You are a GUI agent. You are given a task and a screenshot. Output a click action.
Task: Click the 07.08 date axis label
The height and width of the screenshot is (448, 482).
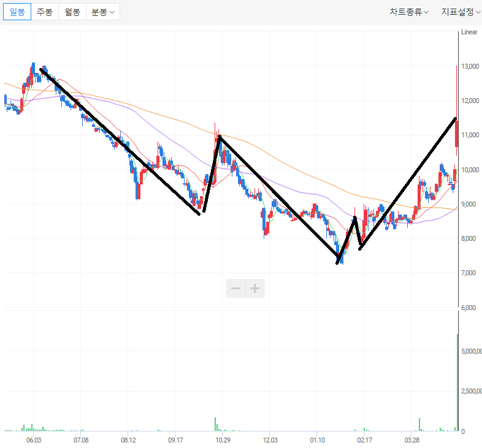click(81, 440)
